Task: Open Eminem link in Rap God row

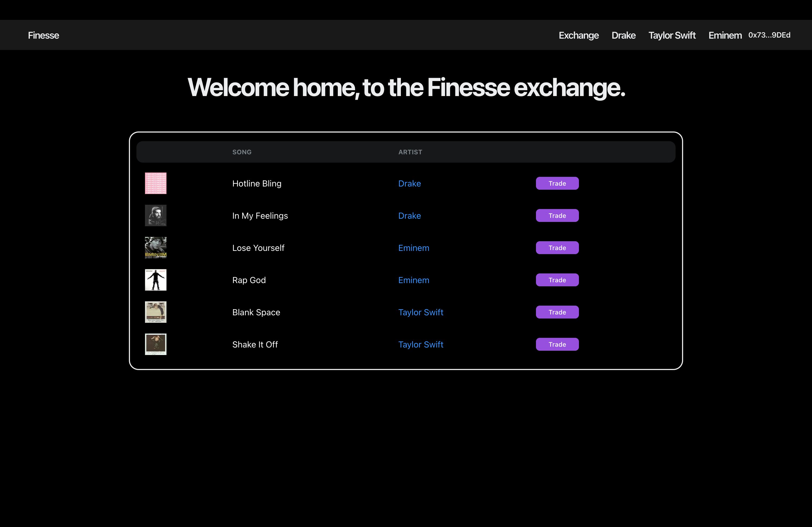Action: (x=414, y=280)
